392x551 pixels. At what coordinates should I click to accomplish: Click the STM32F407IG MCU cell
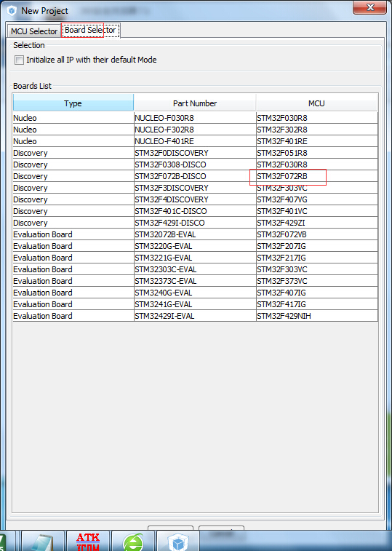[317, 293]
